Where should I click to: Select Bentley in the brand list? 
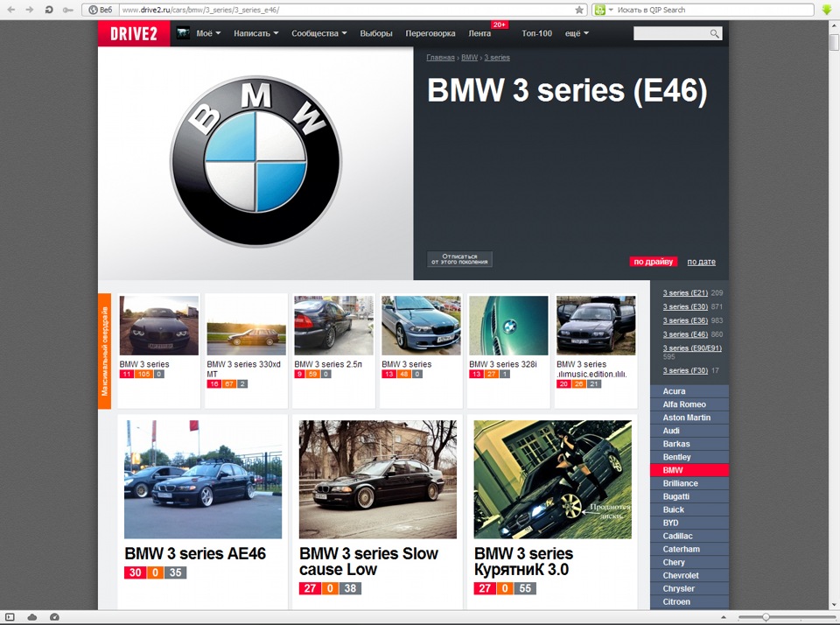coord(689,457)
